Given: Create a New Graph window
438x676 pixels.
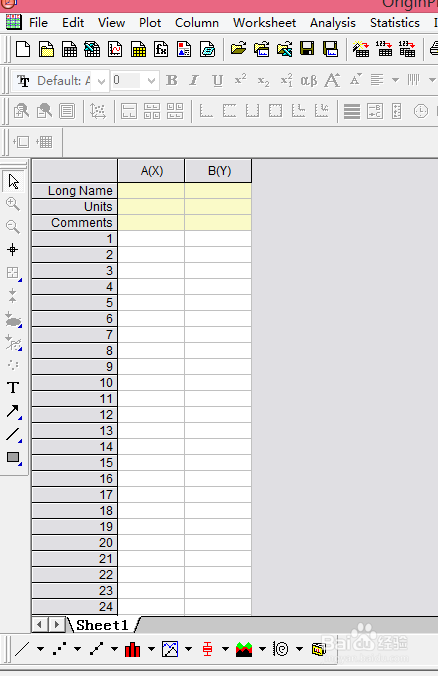Looking at the screenshot, I should click(x=115, y=49).
